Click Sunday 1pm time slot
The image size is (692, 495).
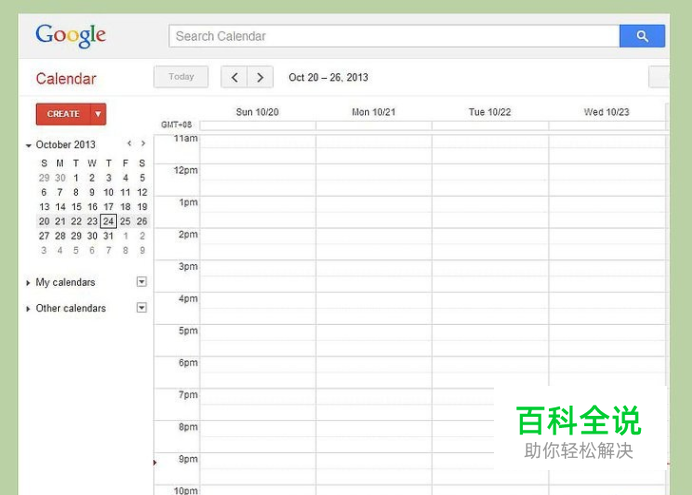[258, 212]
